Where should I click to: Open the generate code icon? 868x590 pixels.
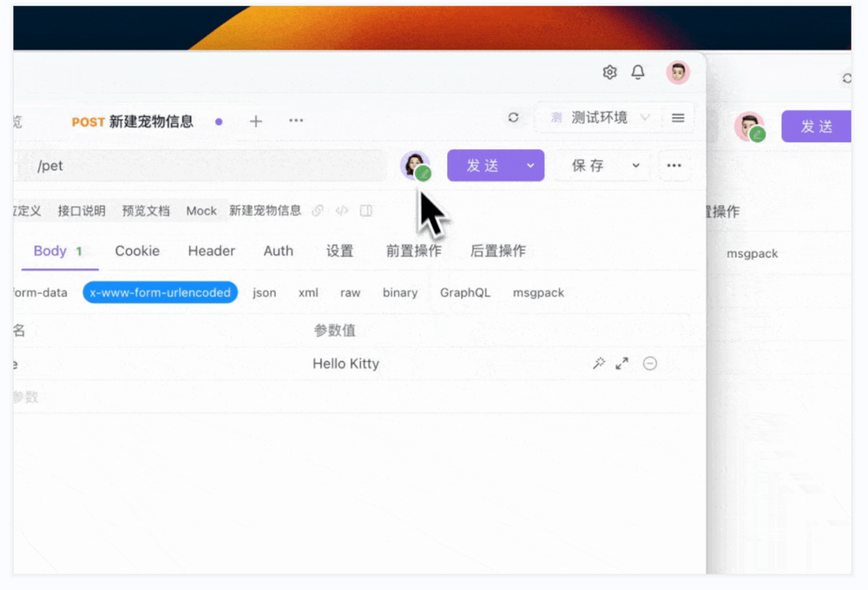340,210
